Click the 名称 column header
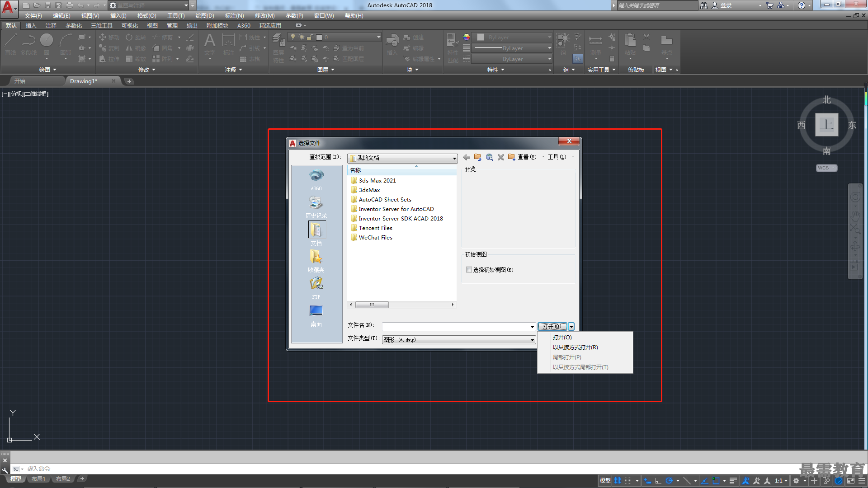Viewport: 868px width, 488px height. (401, 170)
